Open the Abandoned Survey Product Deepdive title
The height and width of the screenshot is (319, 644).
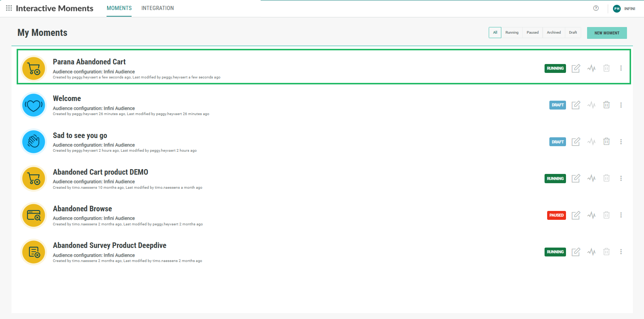pos(109,245)
